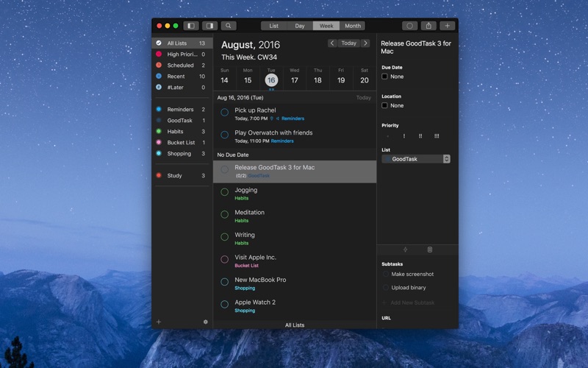Click the share icon in toolbar

[429, 26]
